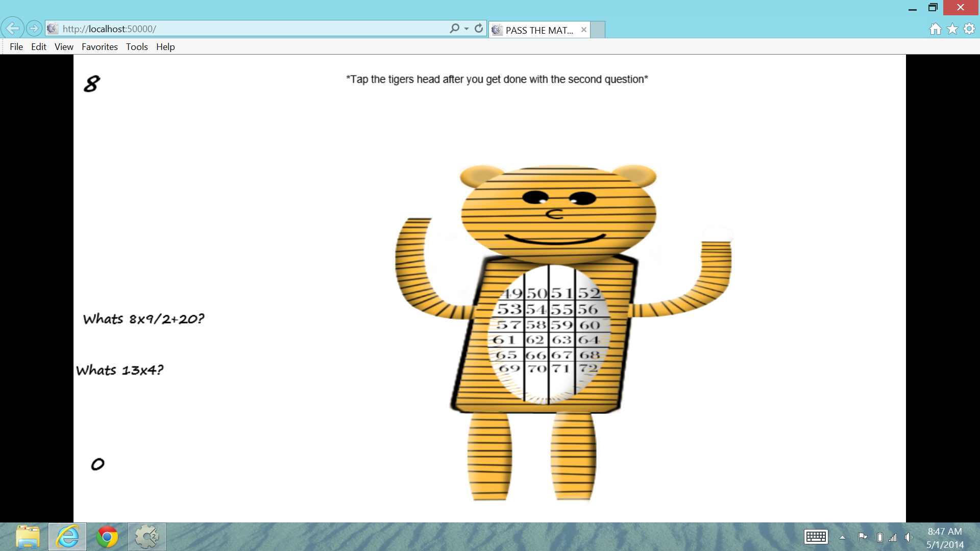
Task: Open the browser Tools gear icon
Action: [x=969, y=29]
